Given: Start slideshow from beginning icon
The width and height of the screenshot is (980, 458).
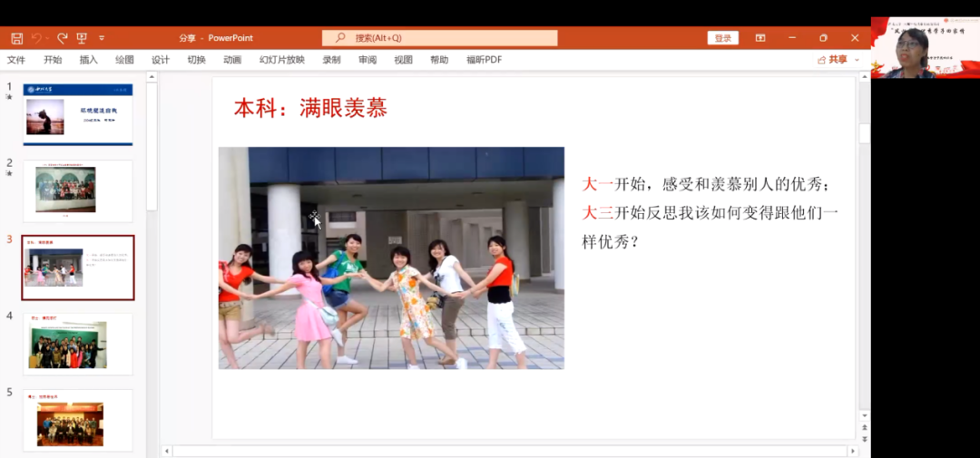Looking at the screenshot, I should 83,38.
